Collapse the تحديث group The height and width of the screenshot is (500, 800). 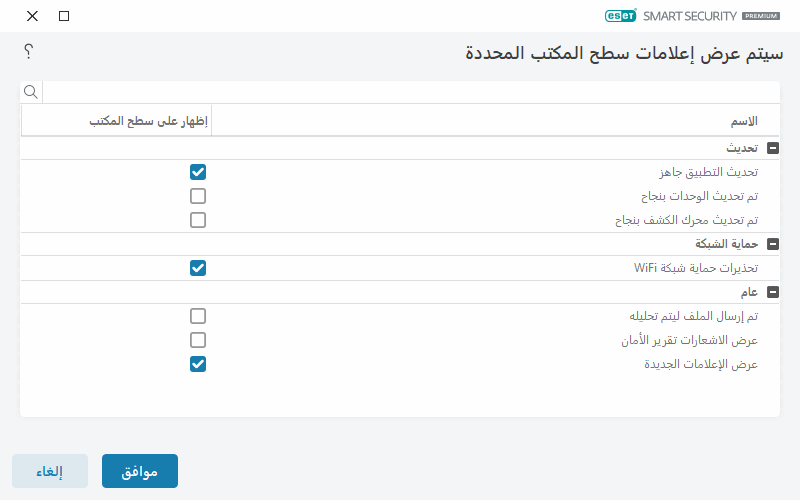772,148
